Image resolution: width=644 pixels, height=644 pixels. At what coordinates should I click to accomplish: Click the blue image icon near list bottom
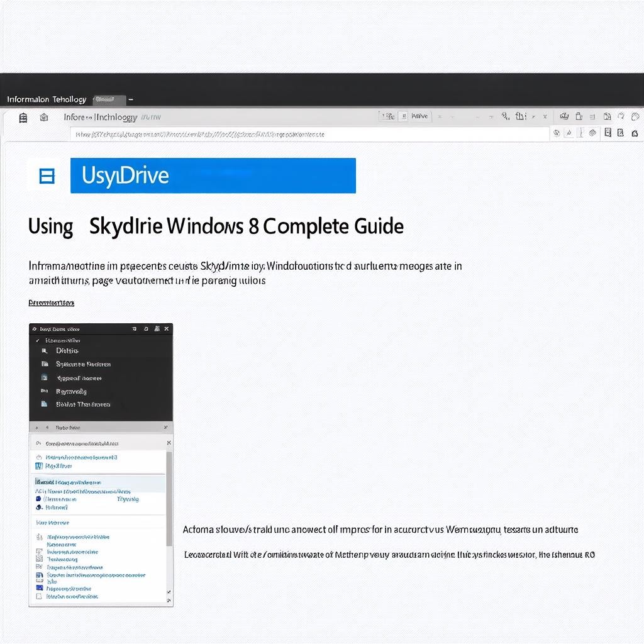(x=40, y=589)
